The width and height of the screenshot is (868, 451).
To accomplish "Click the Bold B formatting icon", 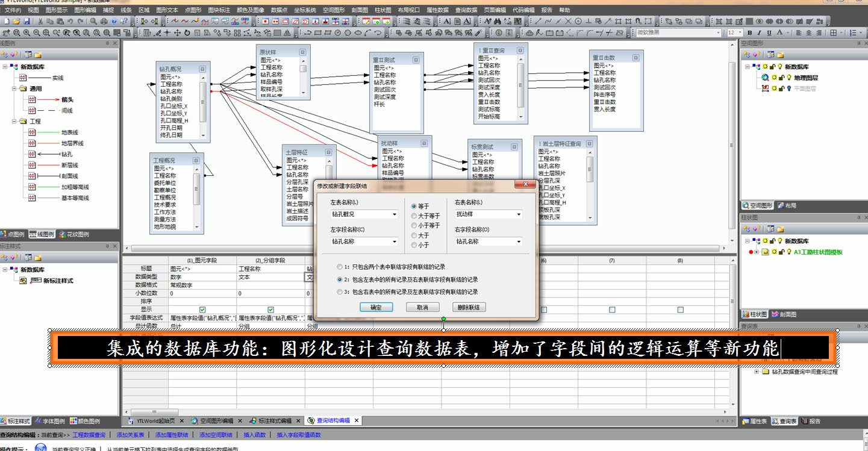I will click(x=749, y=33).
